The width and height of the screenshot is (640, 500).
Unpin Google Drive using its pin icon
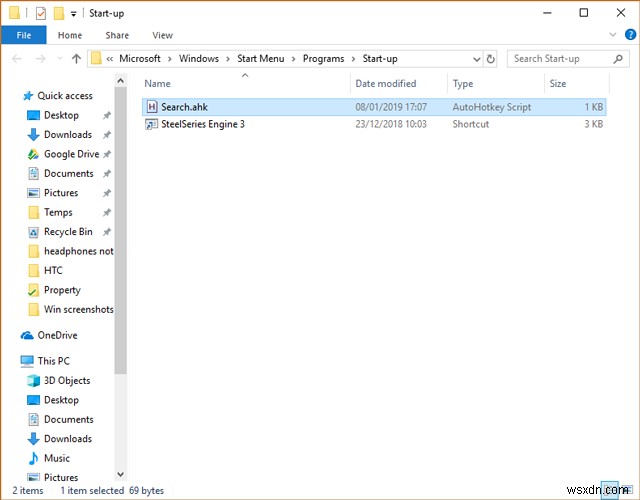pos(107,154)
